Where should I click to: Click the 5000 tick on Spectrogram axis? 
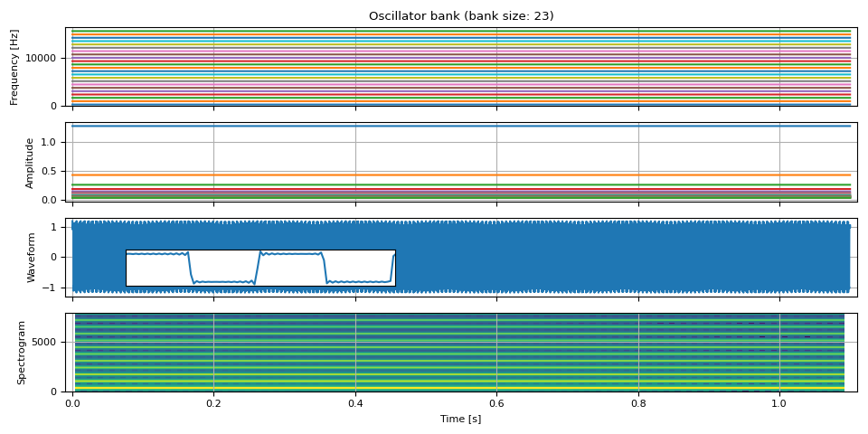coord(45,342)
